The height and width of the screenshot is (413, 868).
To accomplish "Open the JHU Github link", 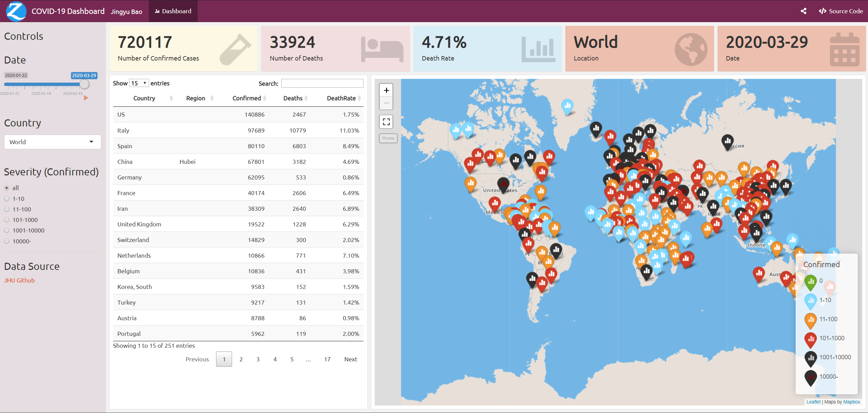I will 19,280.
